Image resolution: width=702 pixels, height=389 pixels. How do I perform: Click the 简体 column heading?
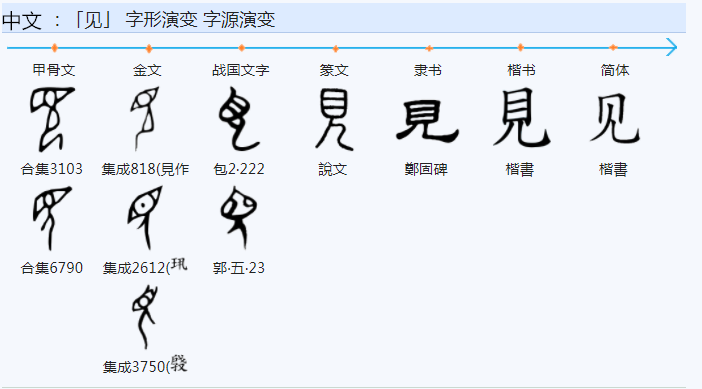click(615, 70)
